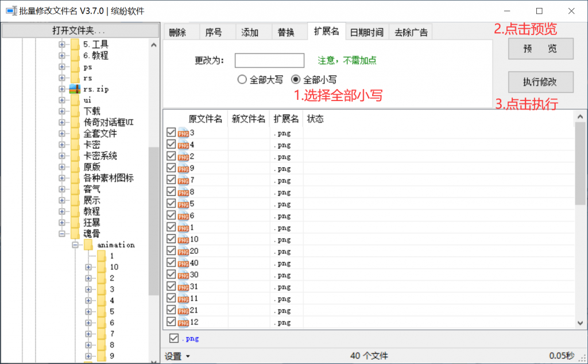Click the PNG file icon for file 9
Image resolution: width=588 pixels, height=364 pixels.
pos(183,168)
